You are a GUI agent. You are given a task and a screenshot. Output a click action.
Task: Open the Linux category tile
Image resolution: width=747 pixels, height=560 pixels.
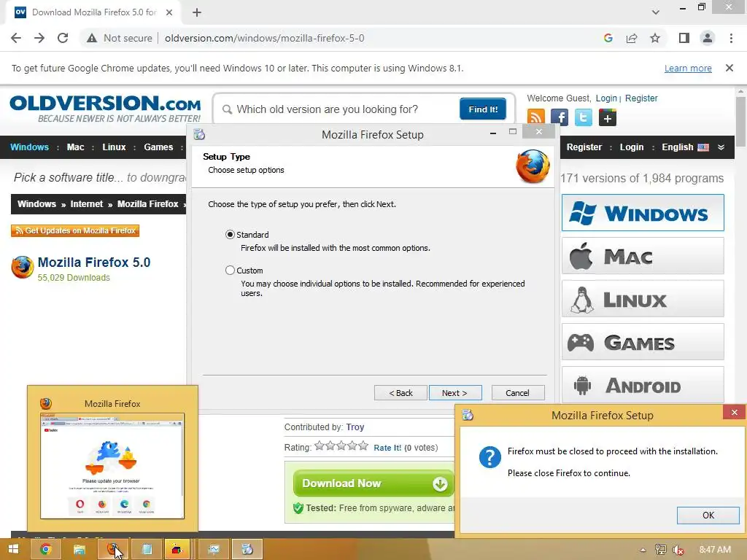643,299
